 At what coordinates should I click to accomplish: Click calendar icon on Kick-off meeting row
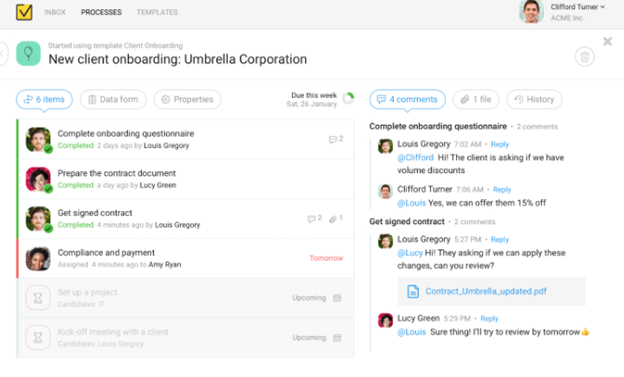tap(337, 338)
